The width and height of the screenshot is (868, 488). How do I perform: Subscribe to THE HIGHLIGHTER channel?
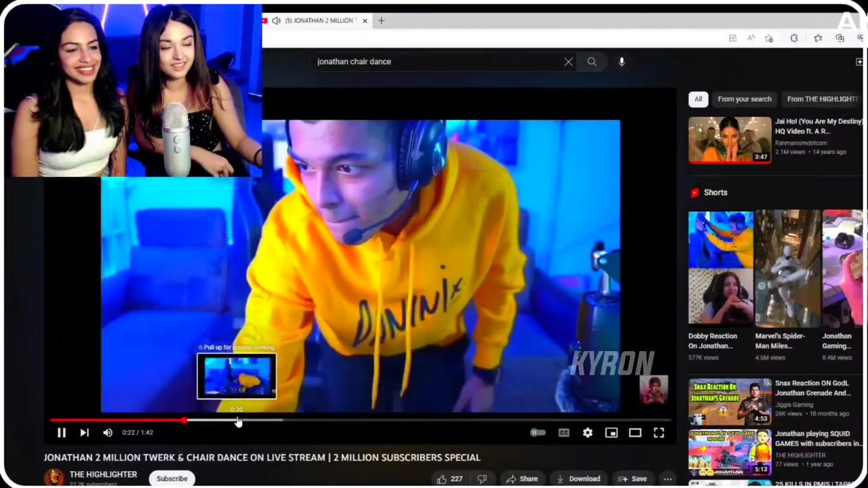click(x=172, y=479)
